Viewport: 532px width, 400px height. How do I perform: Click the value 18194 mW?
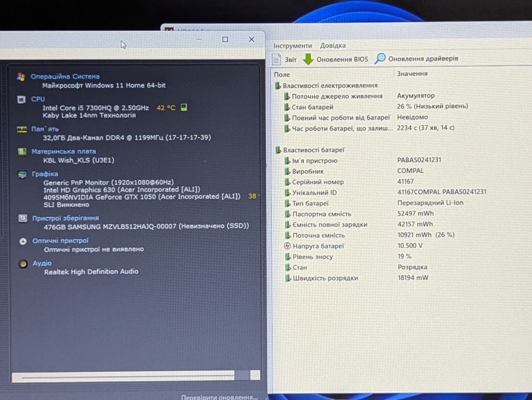413,278
